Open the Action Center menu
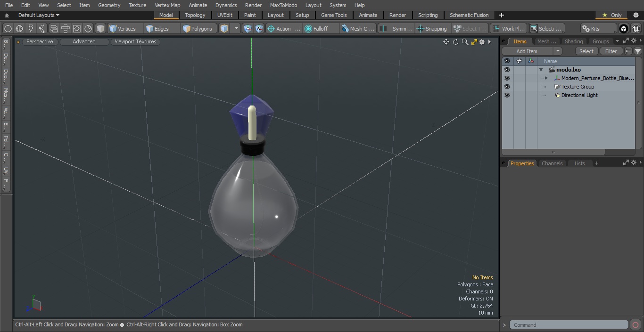Screen dimensions: 644x332 click(x=284, y=29)
